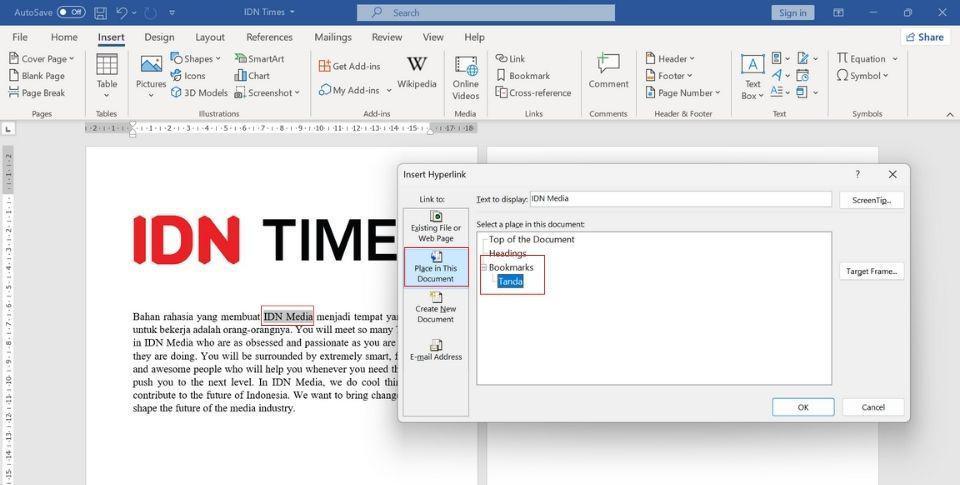Open Page Number dropdown
The height and width of the screenshot is (485, 960).
tap(683, 93)
